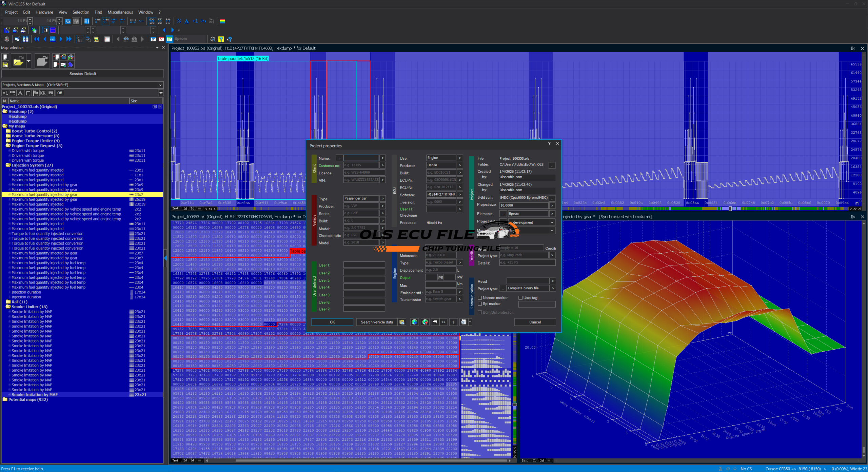Check the Spi marker checkbox
Image resolution: width=868 pixels, height=472 pixels.
pos(480,304)
